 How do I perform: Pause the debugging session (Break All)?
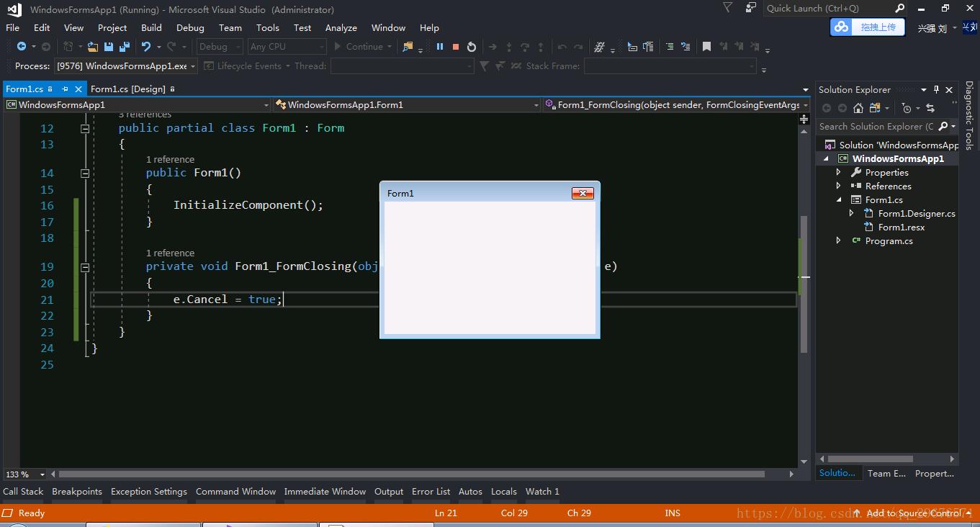[439, 47]
